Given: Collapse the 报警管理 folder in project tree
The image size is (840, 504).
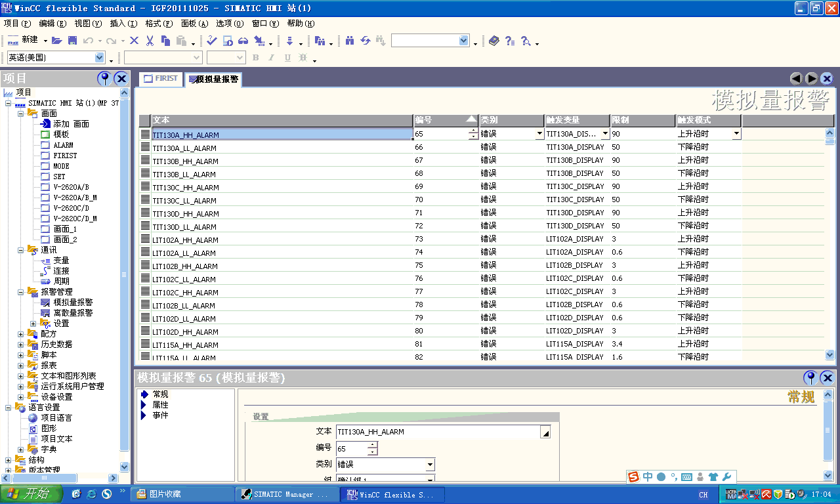Looking at the screenshot, I should [20, 292].
